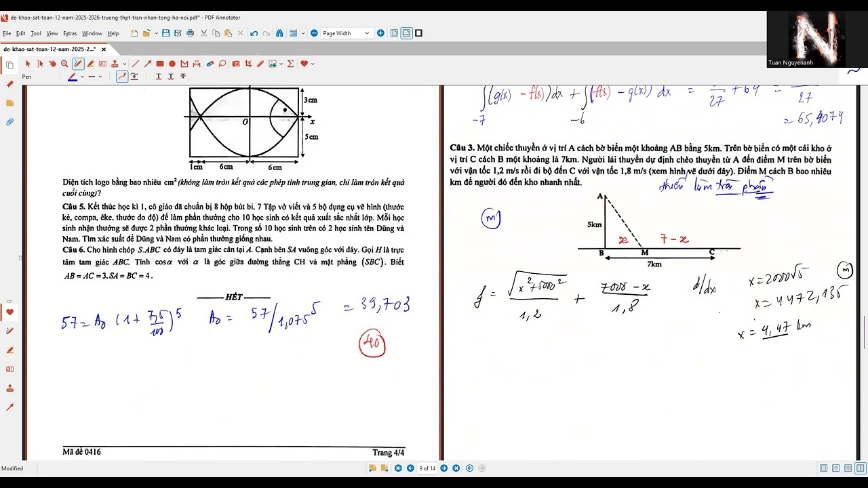Zoom in with the plus button

380,33
